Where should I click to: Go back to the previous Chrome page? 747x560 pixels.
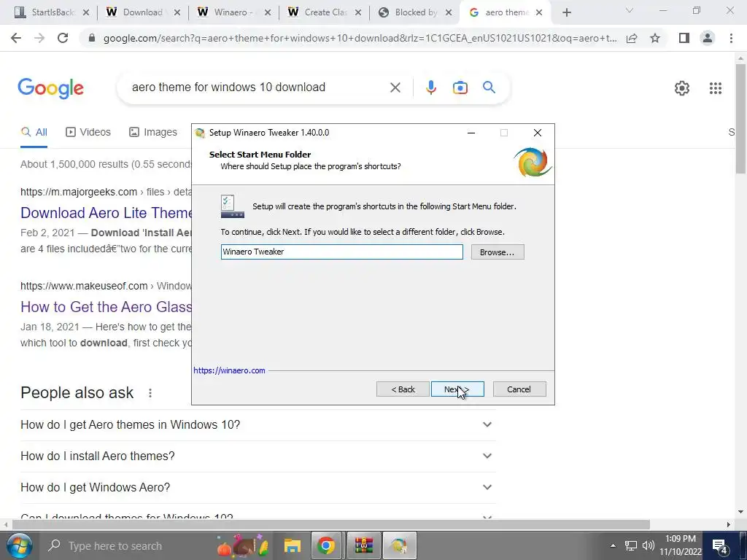point(16,38)
